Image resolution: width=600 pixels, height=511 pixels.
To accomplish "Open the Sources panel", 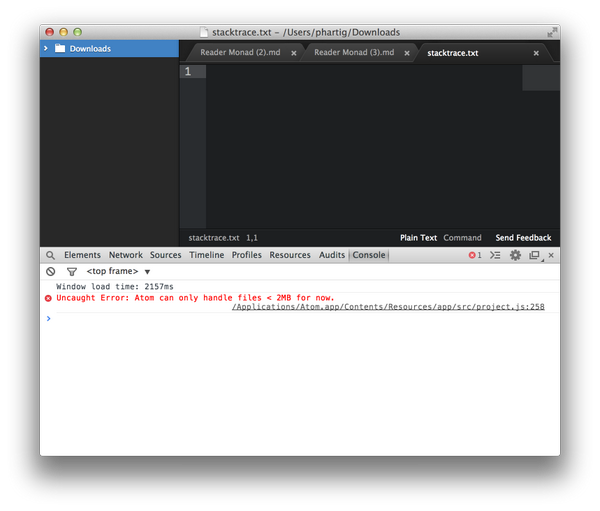I will coord(165,255).
